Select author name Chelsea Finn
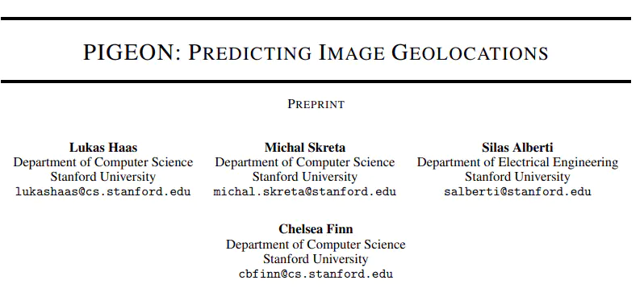 click(316, 228)
